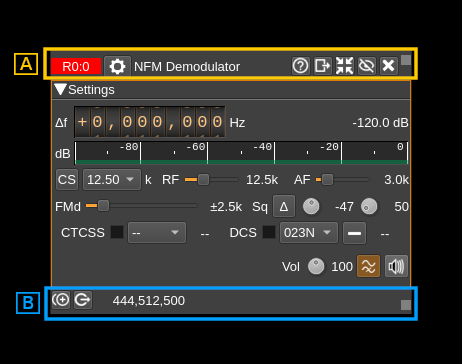Click the ±2.5k deviation value
This screenshot has height=364, width=462.
pyautogui.click(x=226, y=207)
